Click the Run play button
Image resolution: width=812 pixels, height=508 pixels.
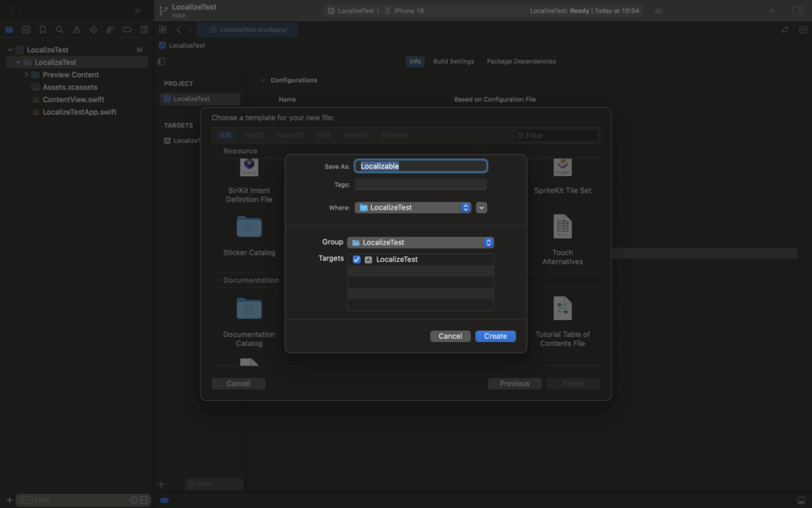(x=138, y=10)
